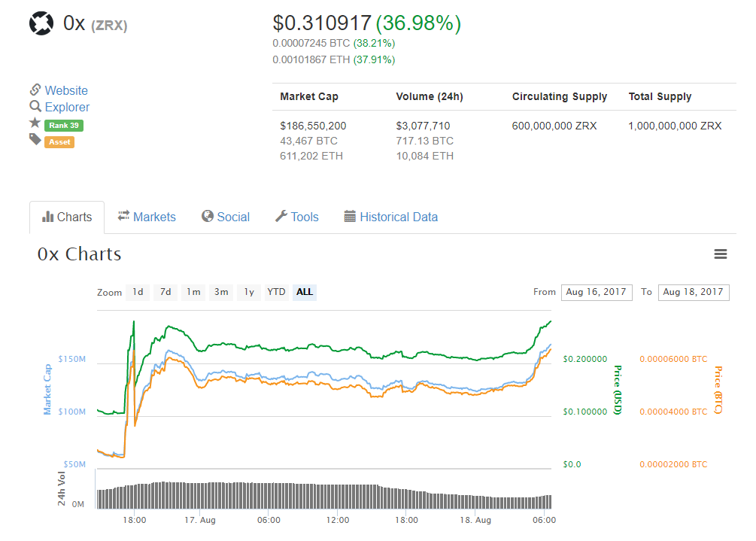The image size is (756, 541).
Task: Click the bar chart icon on Charts tab
Action: click(47, 217)
